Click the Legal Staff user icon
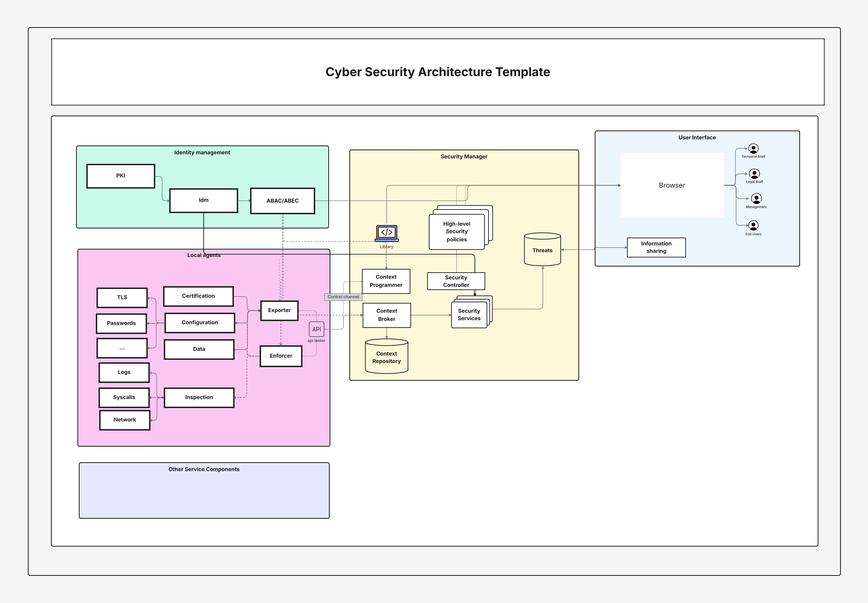 [754, 174]
